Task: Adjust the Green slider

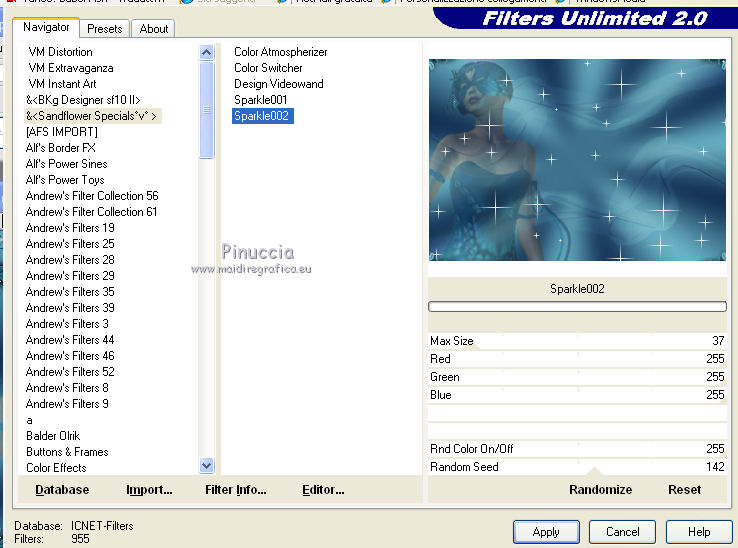Action: click(577, 377)
